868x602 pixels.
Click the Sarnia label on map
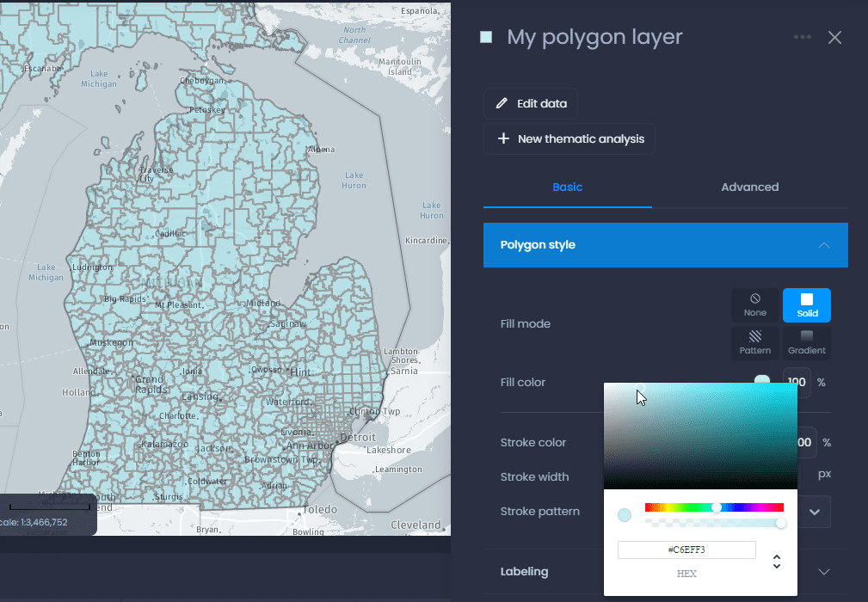pos(404,371)
